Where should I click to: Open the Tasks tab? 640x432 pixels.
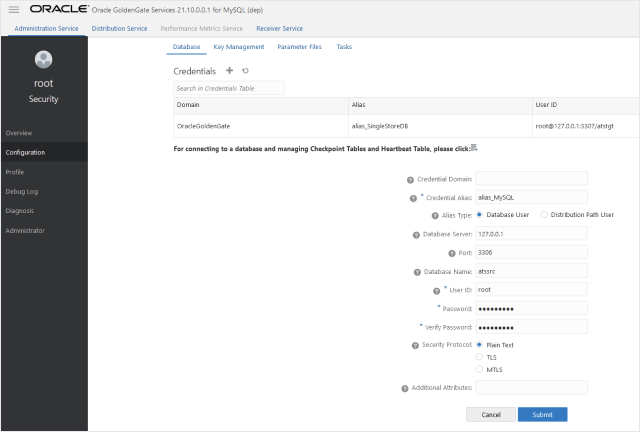pyautogui.click(x=344, y=47)
